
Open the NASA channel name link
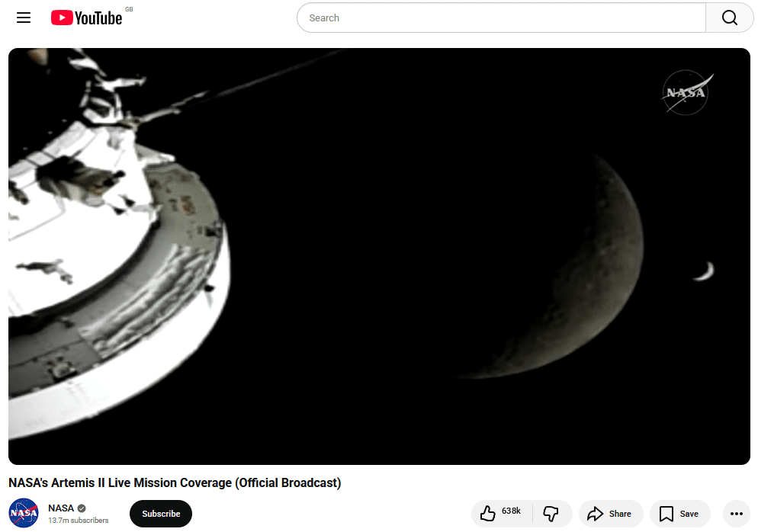point(61,508)
